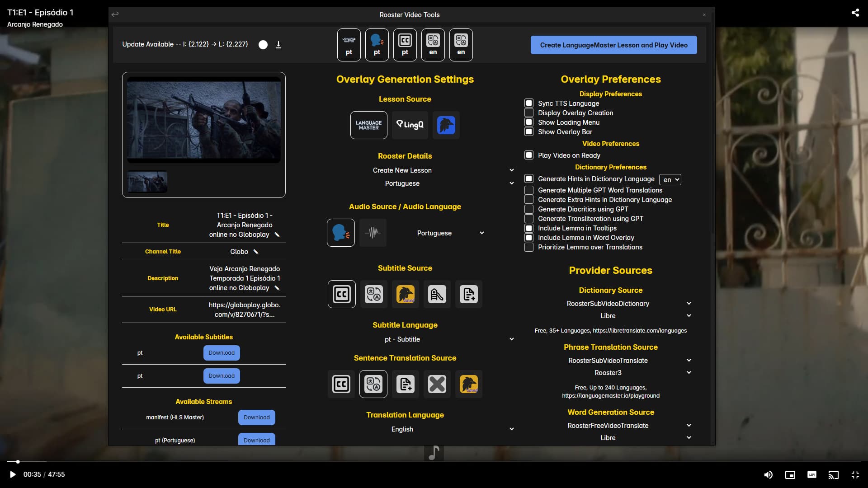Screen dimensions: 868x488
Task: Enable Display Overlay Creation checkbox
Action: click(529, 113)
